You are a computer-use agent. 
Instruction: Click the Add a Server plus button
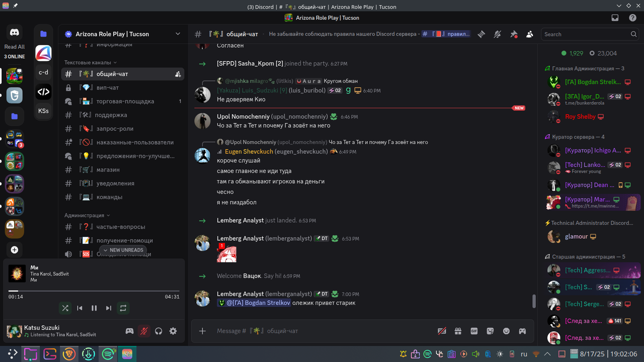(x=14, y=250)
